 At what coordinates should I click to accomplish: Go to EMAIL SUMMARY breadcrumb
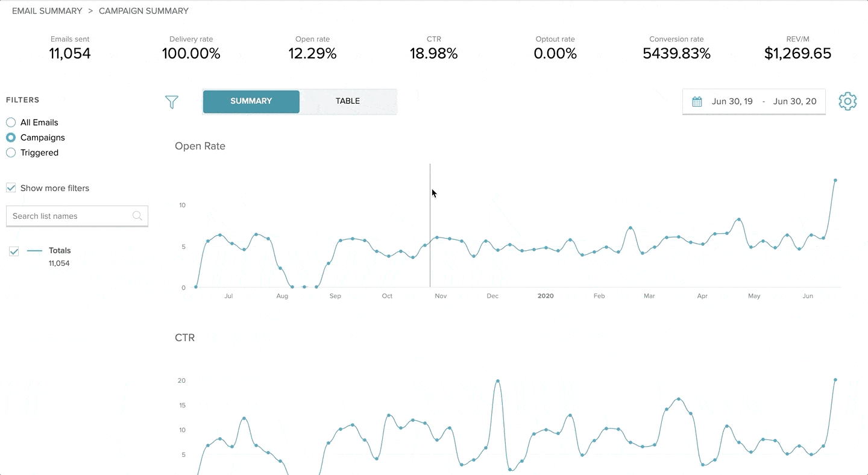click(47, 11)
